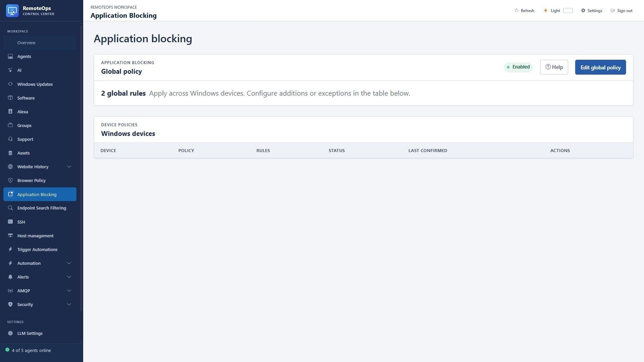Navigate to Browser Policy
The image size is (644, 362).
[40, 180]
